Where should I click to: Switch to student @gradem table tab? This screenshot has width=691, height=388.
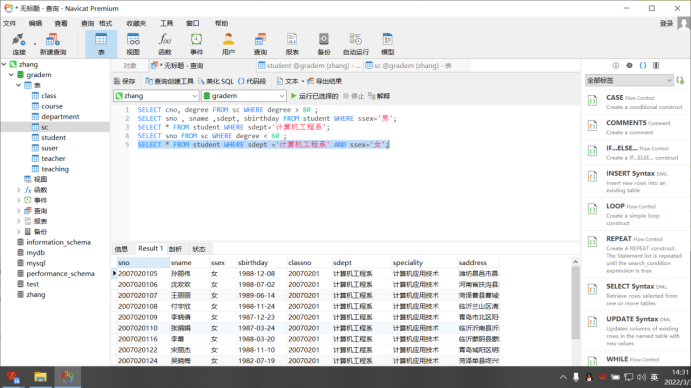point(309,66)
